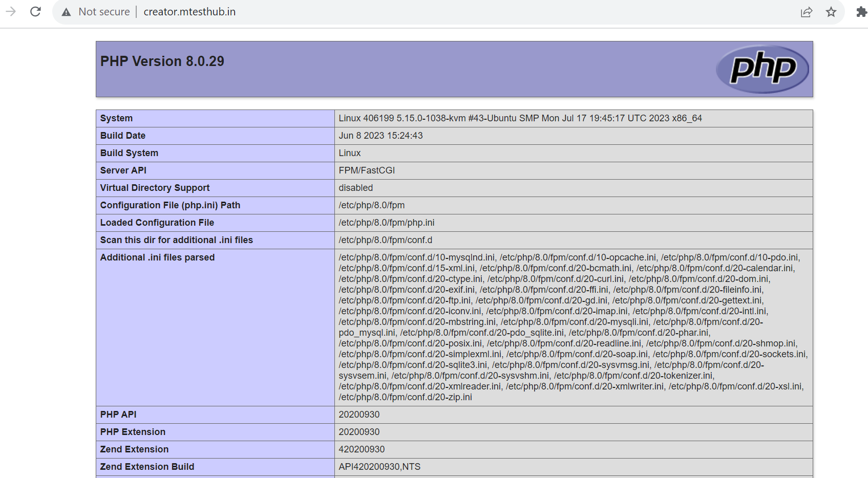Image resolution: width=868 pixels, height=478 pixels.
Task: Reload the page with the refresh icon
Action: [x=35, y=11]
